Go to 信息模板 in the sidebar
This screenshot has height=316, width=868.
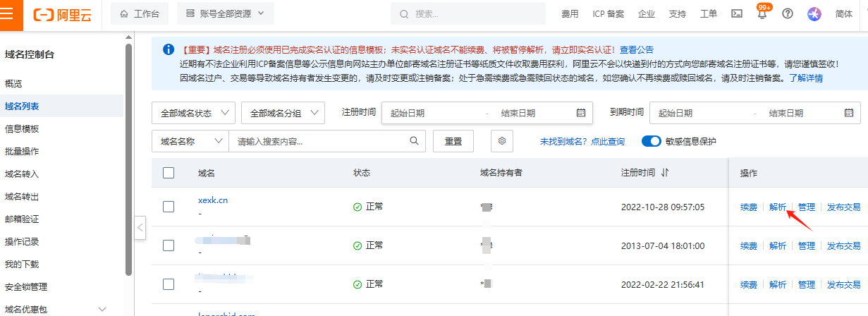point(22,128)
